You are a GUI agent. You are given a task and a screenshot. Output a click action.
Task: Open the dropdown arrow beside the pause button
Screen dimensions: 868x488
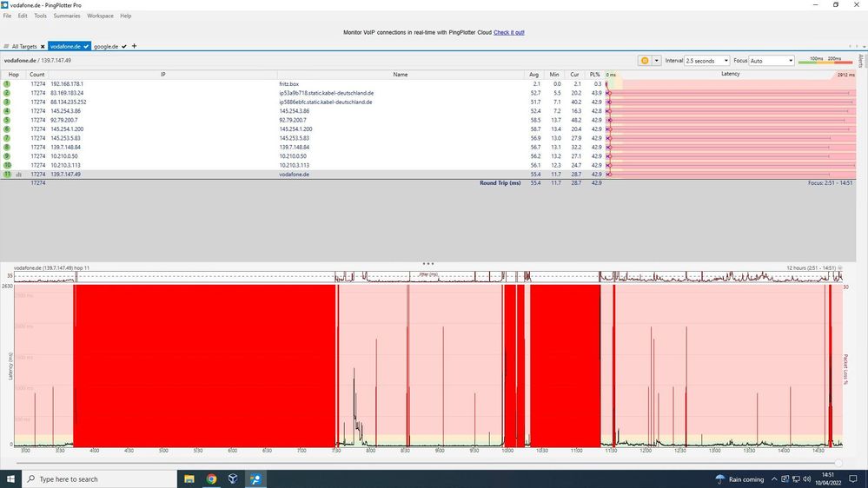tap(657, 61)
